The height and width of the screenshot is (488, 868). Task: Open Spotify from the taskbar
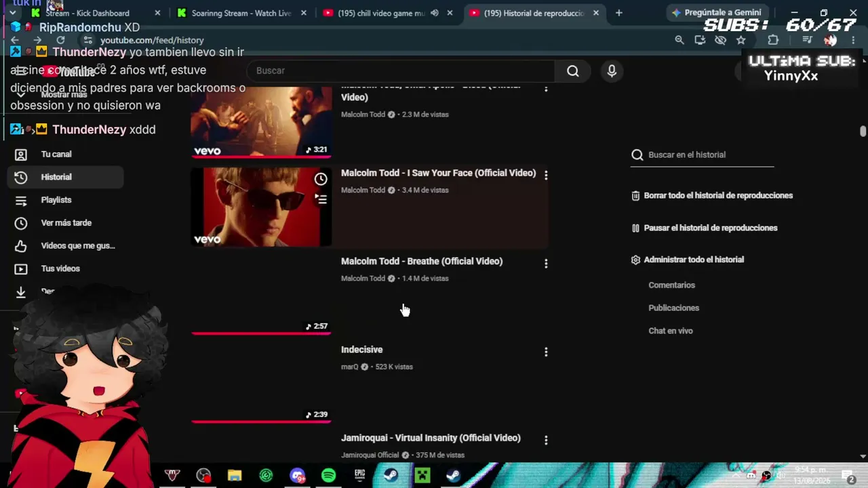(x=328, y=475)
